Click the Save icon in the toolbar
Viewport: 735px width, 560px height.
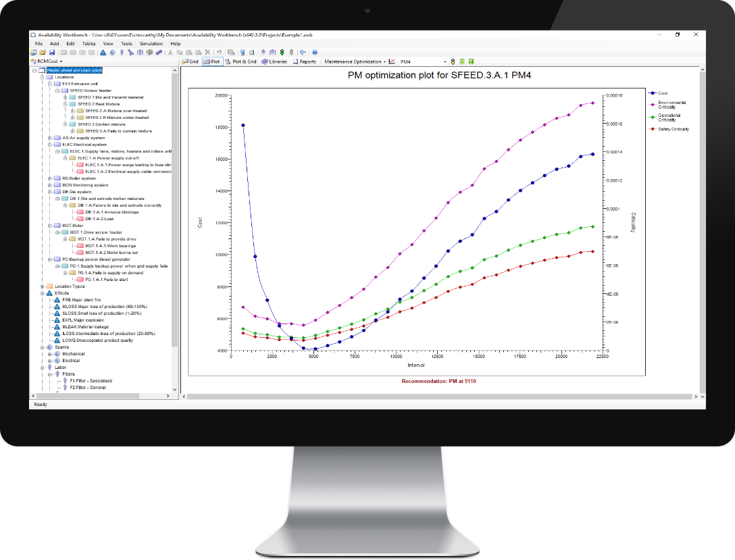tap(52, 52)
